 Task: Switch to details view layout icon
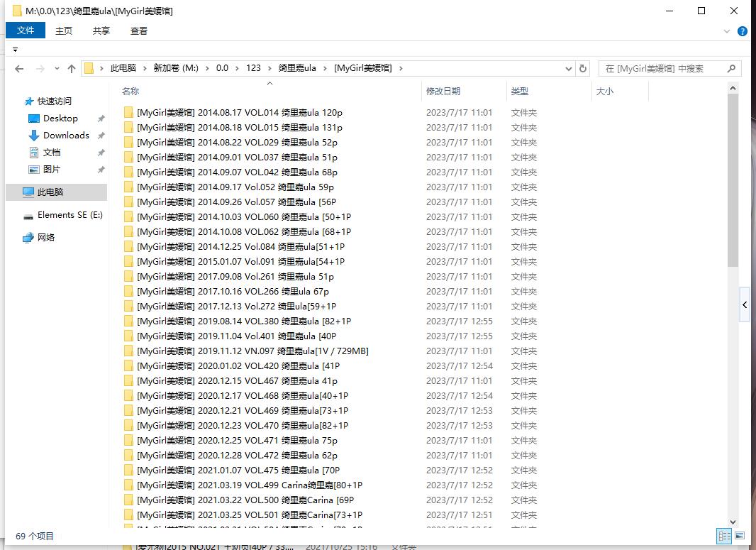click(724, 536)
